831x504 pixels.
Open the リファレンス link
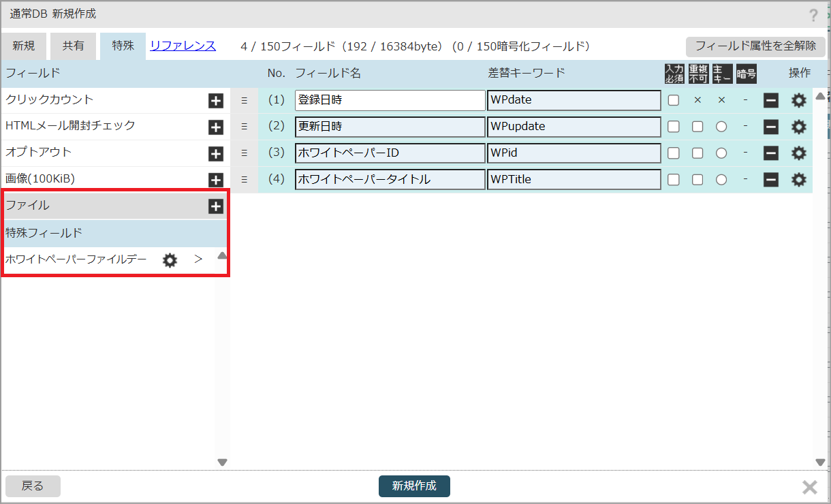point(183,46)
